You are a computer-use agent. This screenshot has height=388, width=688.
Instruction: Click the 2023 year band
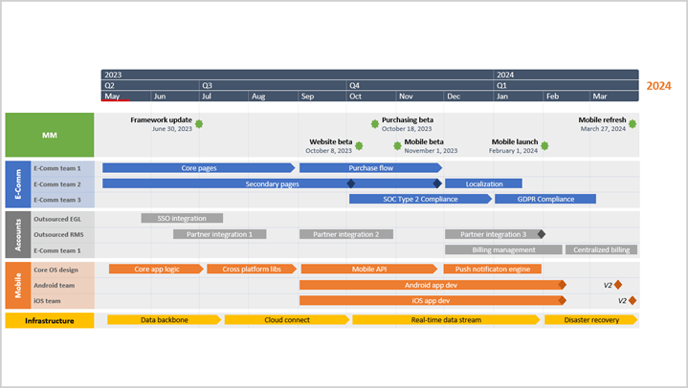[x=297, y=75]
